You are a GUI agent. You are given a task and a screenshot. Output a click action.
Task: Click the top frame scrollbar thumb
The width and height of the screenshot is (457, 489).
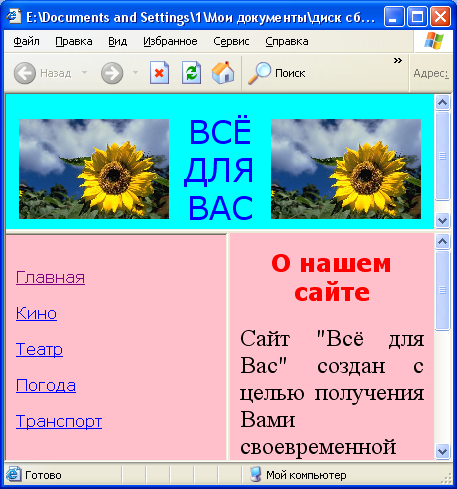442,156
